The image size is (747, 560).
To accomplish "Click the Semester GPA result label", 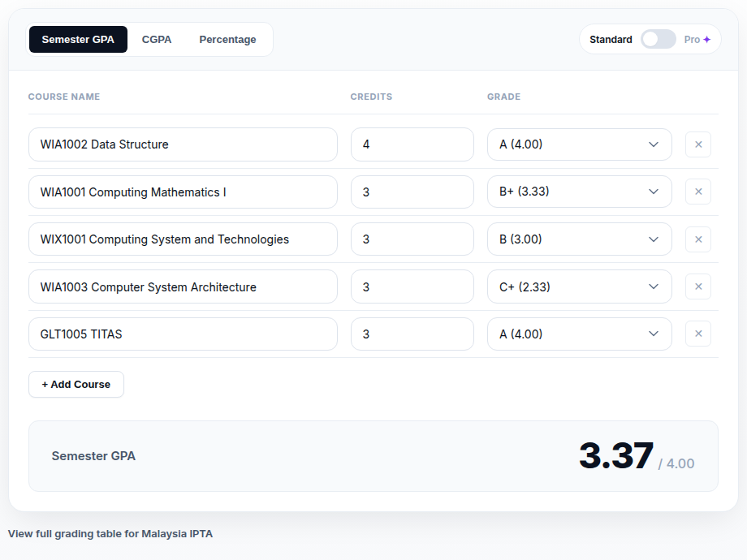I will coord(93,456).
